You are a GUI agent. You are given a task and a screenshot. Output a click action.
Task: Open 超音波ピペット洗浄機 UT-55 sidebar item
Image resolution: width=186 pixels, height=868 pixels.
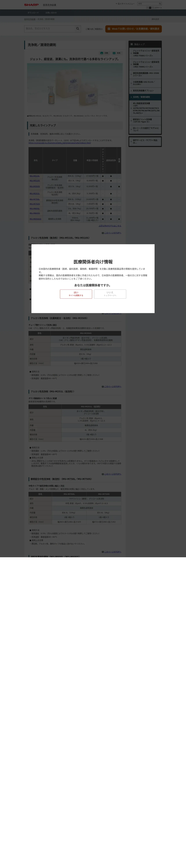point(145,121)
